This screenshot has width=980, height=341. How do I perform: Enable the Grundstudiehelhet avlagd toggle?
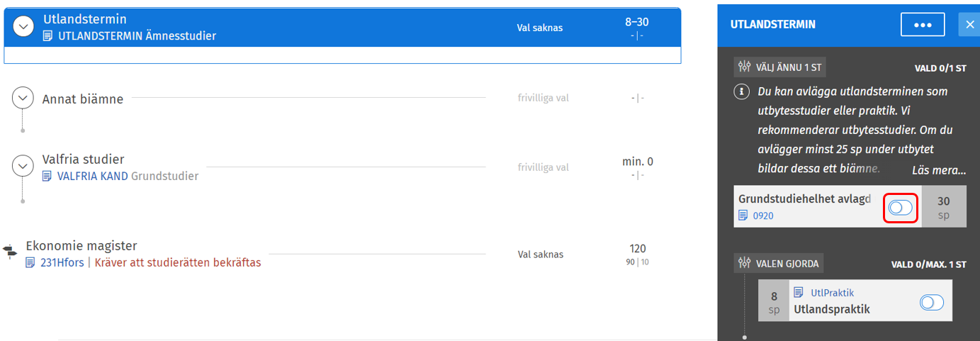click(901, 208)
